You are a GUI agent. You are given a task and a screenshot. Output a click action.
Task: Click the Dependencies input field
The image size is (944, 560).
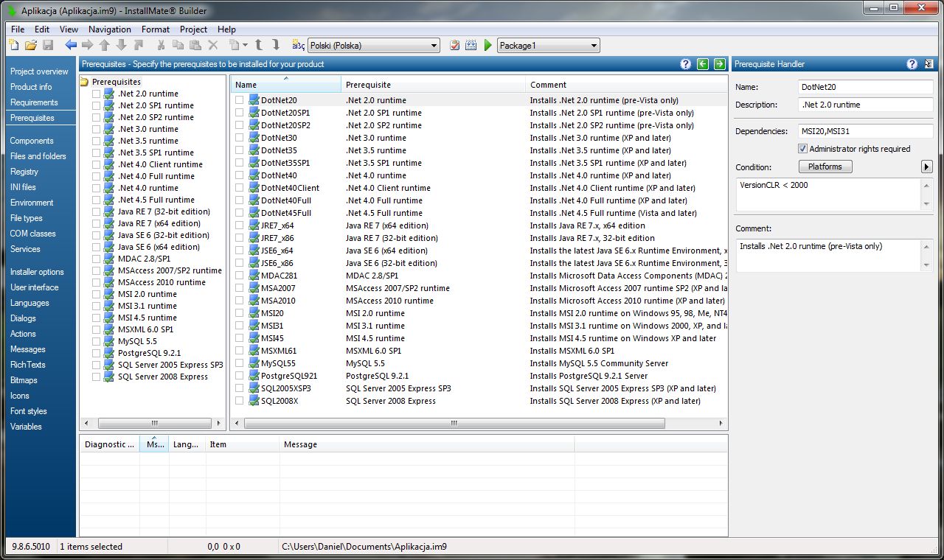pyautogui.click(x=866, y=131)
